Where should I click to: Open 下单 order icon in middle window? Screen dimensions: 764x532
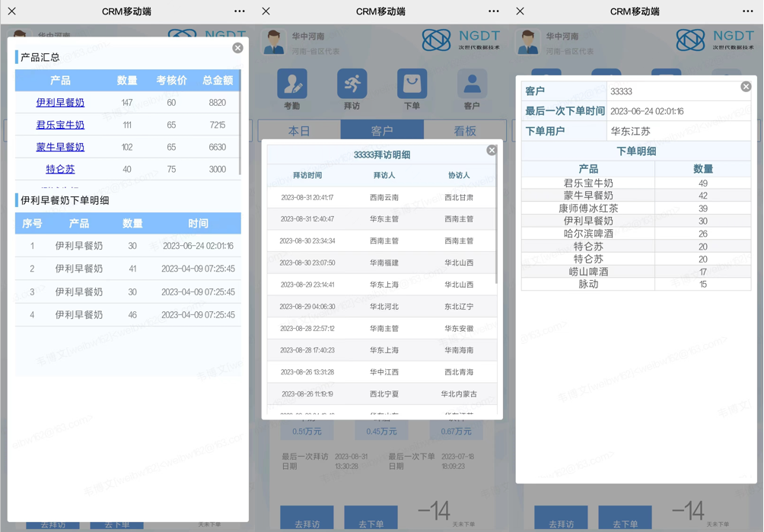click(x=412, y=84)
